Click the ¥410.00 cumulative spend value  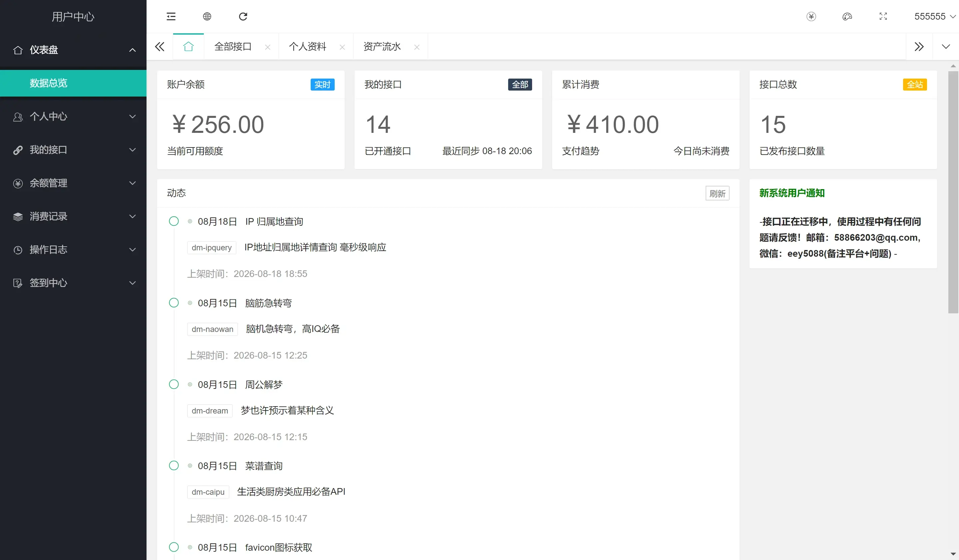pos(613,124)
